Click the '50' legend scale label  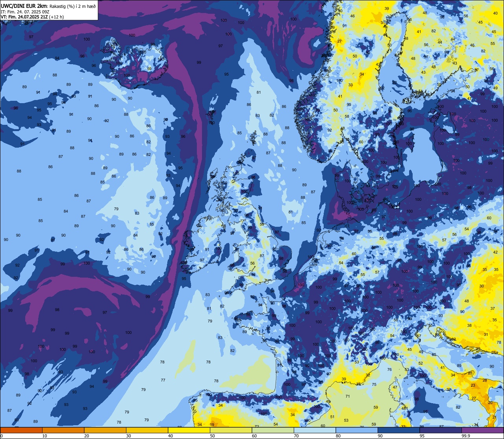point(212,436)
